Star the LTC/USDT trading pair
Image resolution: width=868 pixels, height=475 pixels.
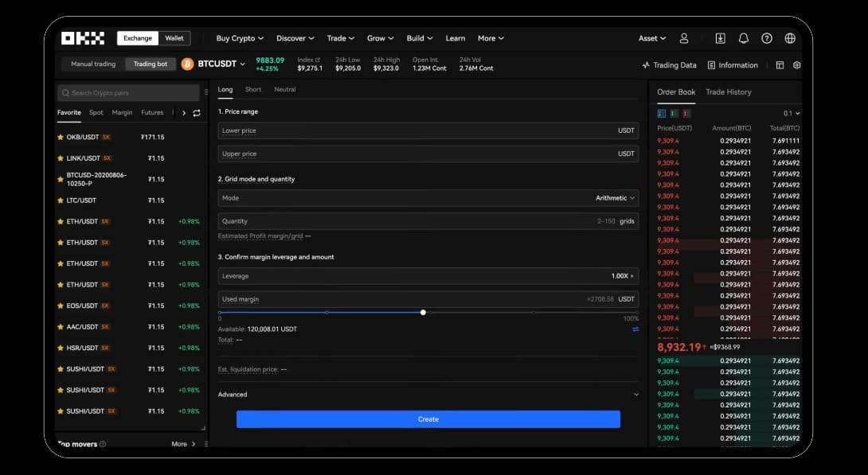click(59, 201)
